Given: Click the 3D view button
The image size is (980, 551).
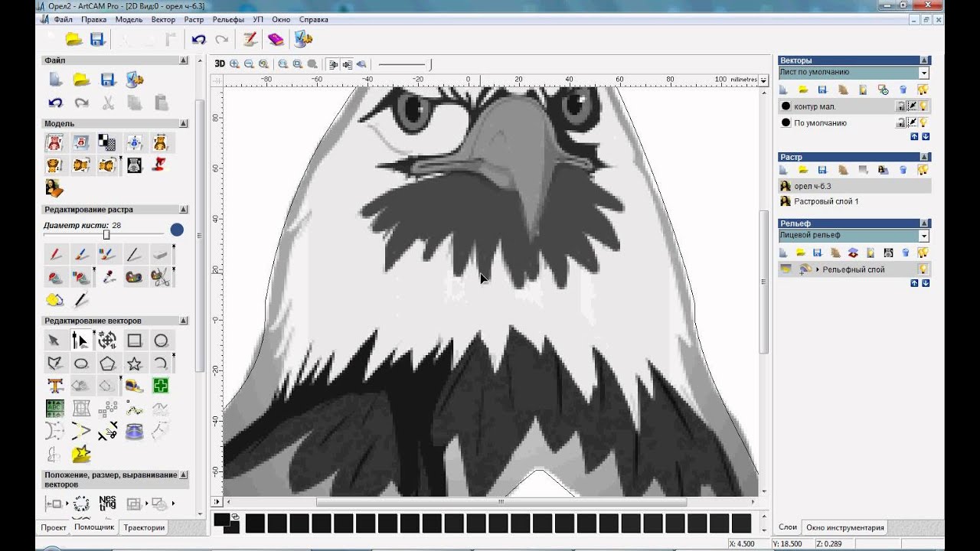Looking at the screenshot, I should pos(220,64).
